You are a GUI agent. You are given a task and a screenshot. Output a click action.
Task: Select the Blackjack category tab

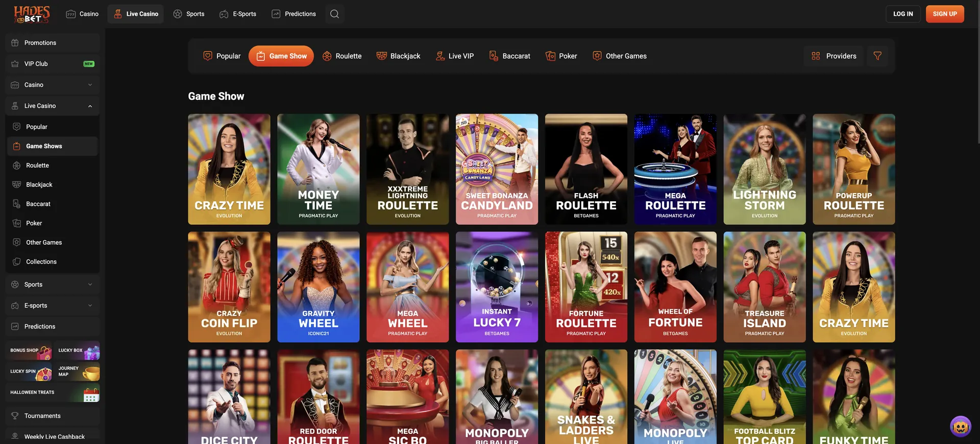(398, 56)
